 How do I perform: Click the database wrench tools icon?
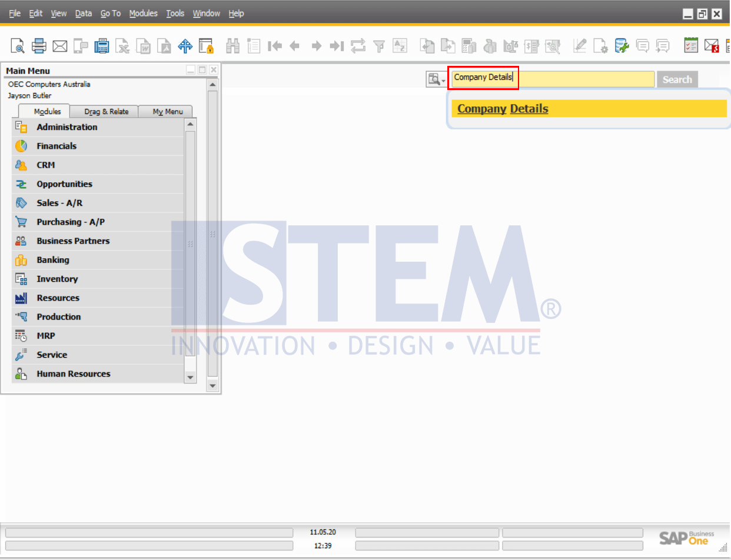pos(622,46)
